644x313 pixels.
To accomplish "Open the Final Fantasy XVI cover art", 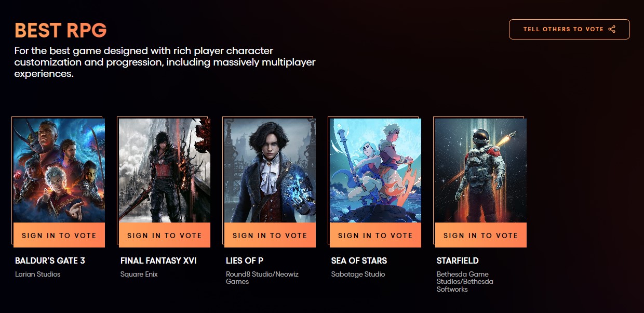I will point(165,171).
